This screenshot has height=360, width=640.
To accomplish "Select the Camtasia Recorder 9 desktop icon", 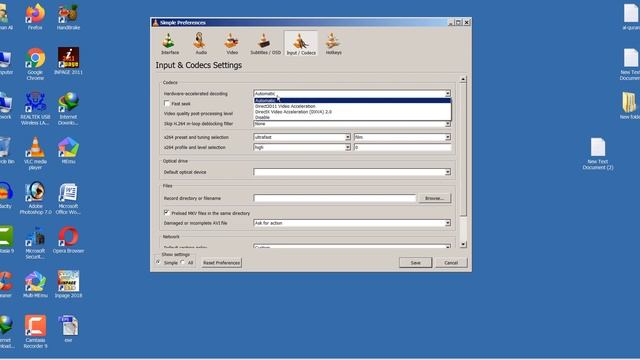I will click(35, 331).
